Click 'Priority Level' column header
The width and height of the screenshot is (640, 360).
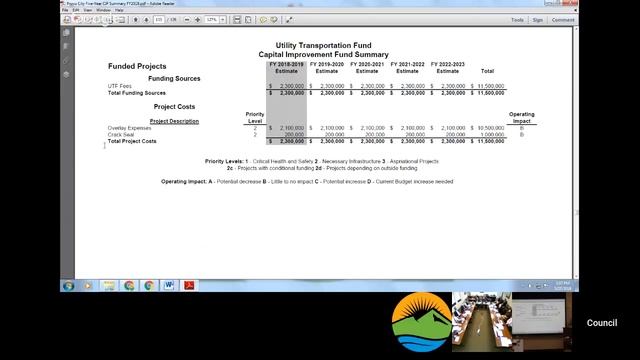tap(255, 118)
